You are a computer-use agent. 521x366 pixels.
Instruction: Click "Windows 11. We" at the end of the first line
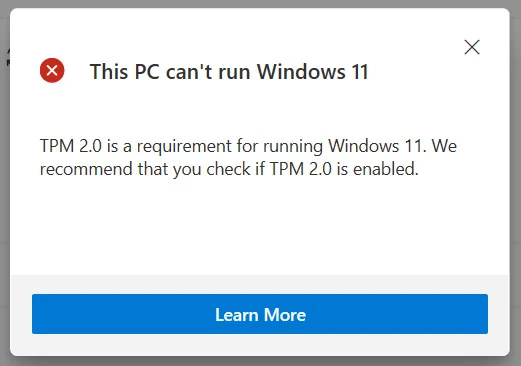click(392, 146)
